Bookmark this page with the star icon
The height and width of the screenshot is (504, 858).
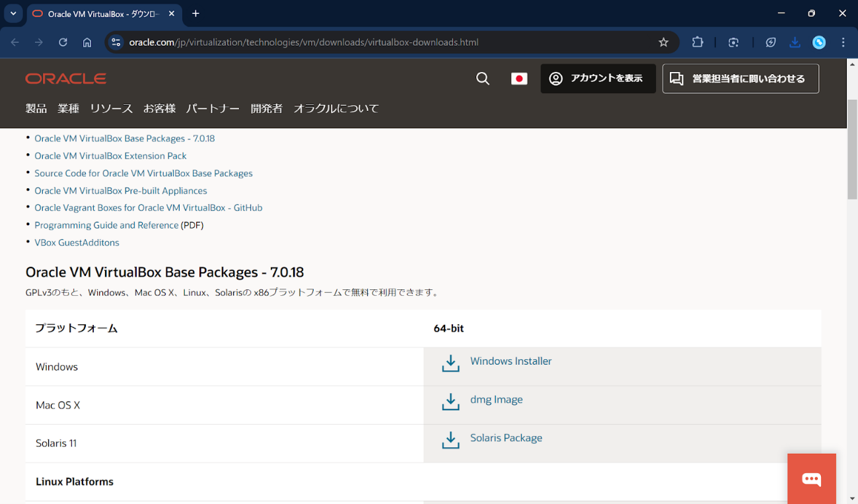tap(664, 42)
